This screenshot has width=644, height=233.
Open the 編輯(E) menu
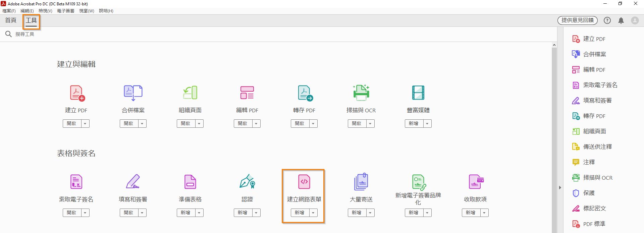[x=27, y=11]
